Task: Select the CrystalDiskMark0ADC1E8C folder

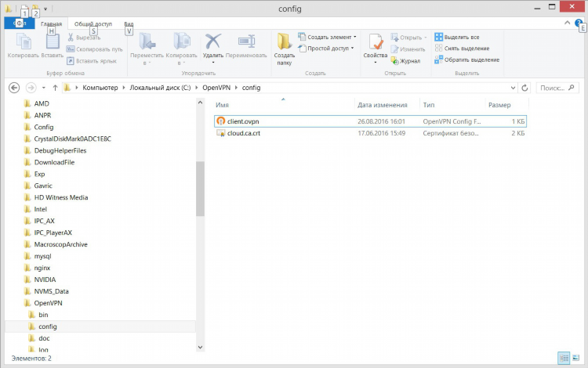Action: [72, 139]
